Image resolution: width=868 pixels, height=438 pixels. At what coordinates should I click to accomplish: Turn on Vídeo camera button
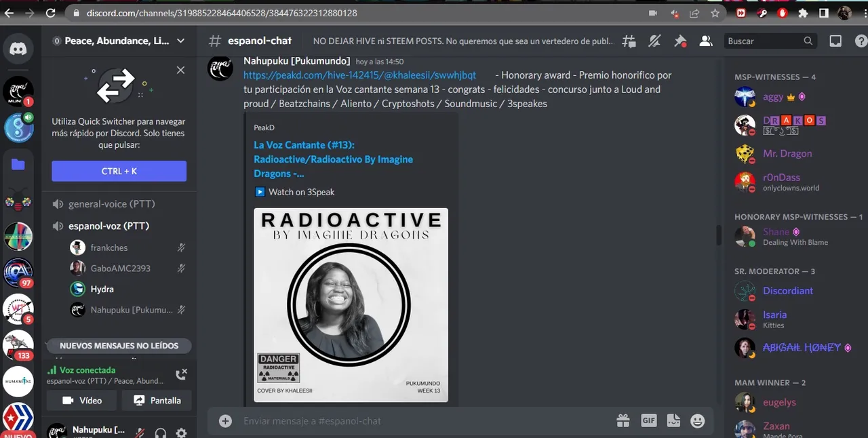tap(81, 400)
